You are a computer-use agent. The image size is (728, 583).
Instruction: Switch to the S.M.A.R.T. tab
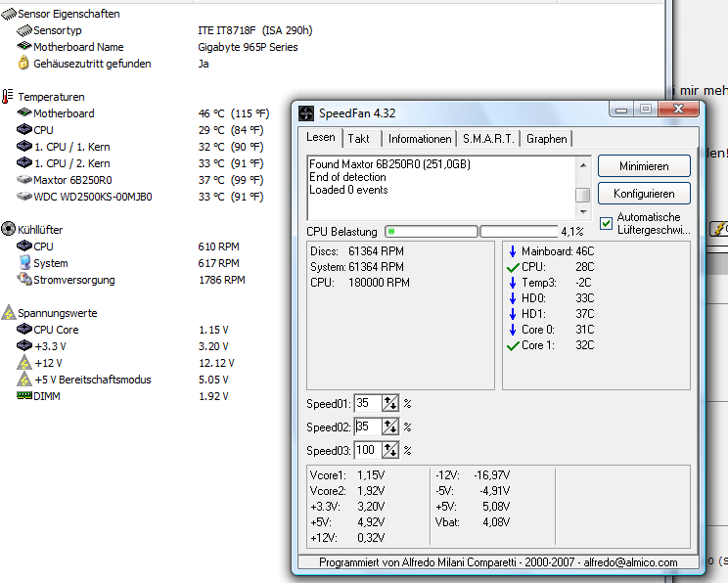pyautogui.click(x=488, y=139)
